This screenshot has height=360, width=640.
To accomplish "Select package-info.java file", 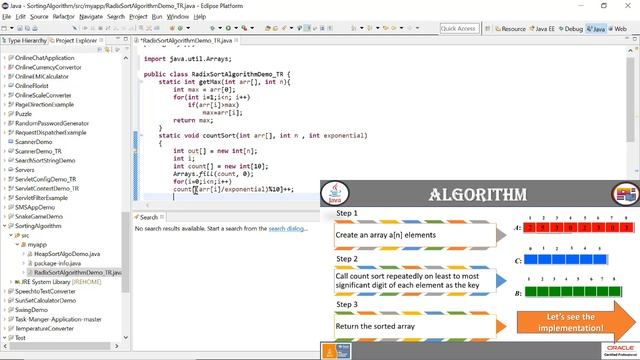I will tap(58, 263).
